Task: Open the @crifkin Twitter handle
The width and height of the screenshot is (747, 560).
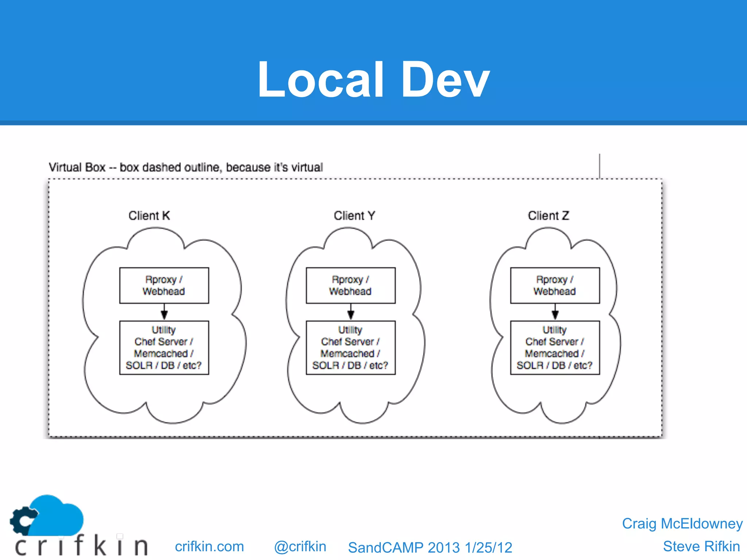Action: pos(300,547)
